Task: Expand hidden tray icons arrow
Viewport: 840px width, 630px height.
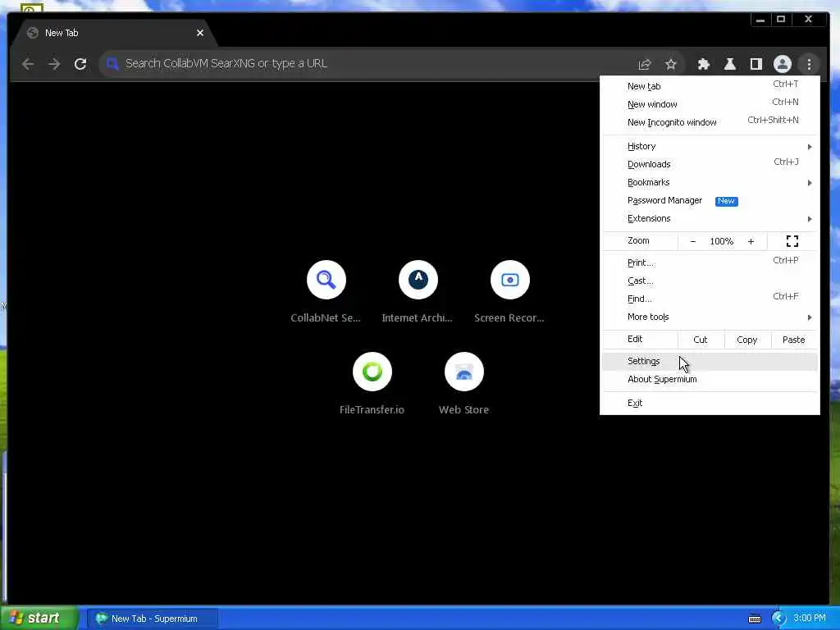Action: tap(778, 619)
